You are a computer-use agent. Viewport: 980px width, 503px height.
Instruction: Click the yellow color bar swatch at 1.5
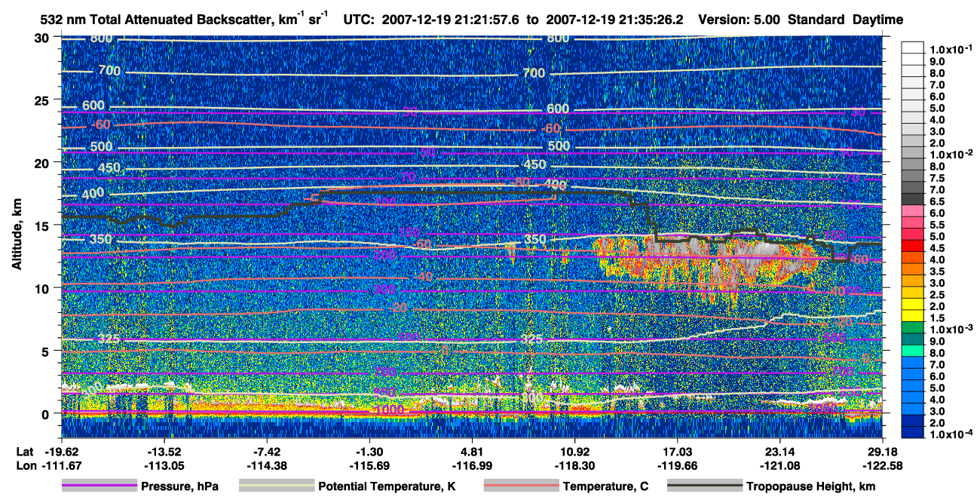click(x=913, y=314)
